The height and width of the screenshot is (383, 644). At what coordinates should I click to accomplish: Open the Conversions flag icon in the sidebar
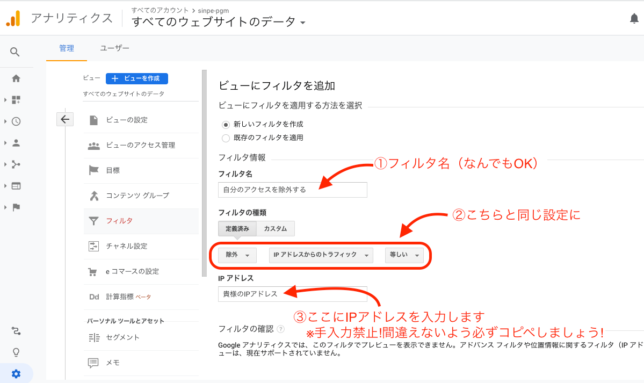click(16, 207)
